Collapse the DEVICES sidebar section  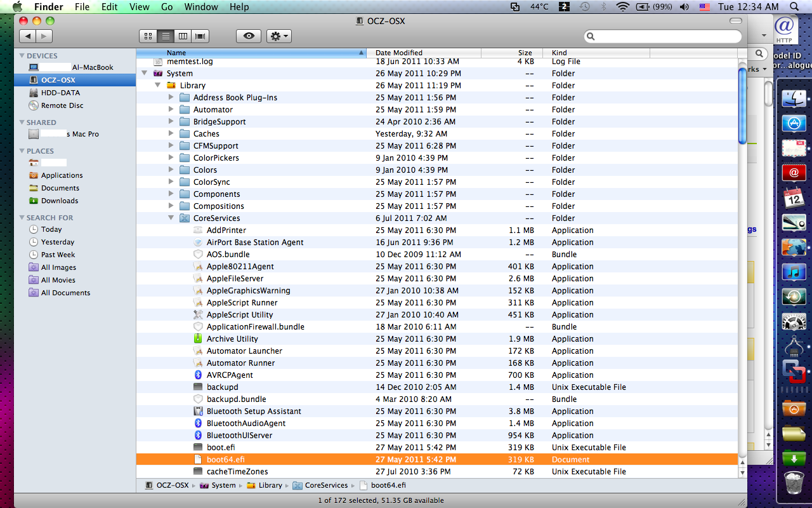[22, 56]
